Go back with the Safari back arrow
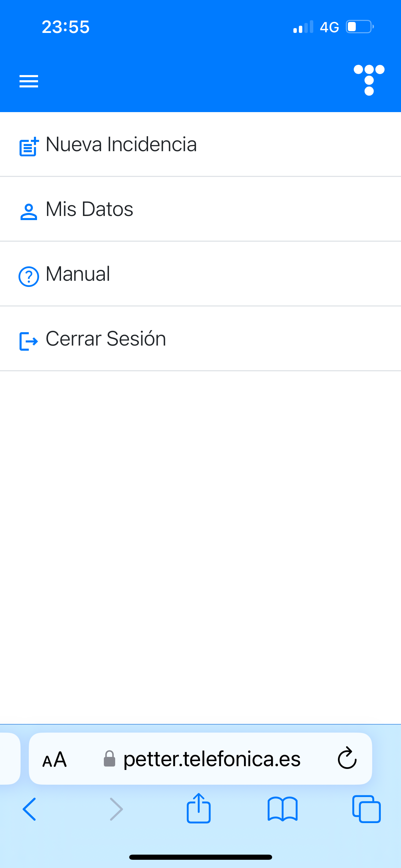Screen dimensions: 401x868 [x=29, y=809]
